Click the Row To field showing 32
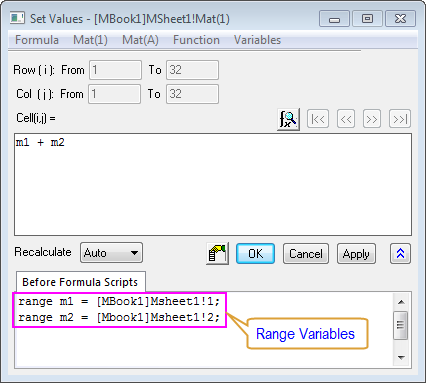The width and height of the screenshot is (426, 383). pyautogui.click(x=193, y=70)
